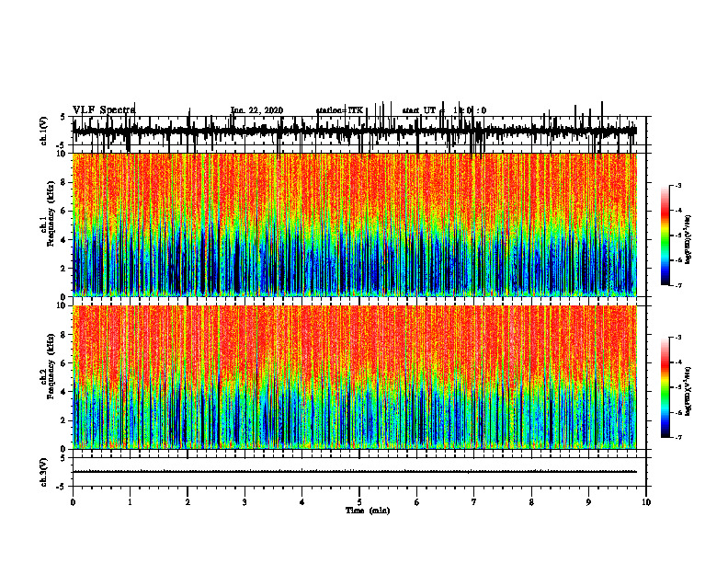The height and width of the screenshot is (563, 728).
Task: Click the '5' tick on the time axis
Action: tap(359, 502)
